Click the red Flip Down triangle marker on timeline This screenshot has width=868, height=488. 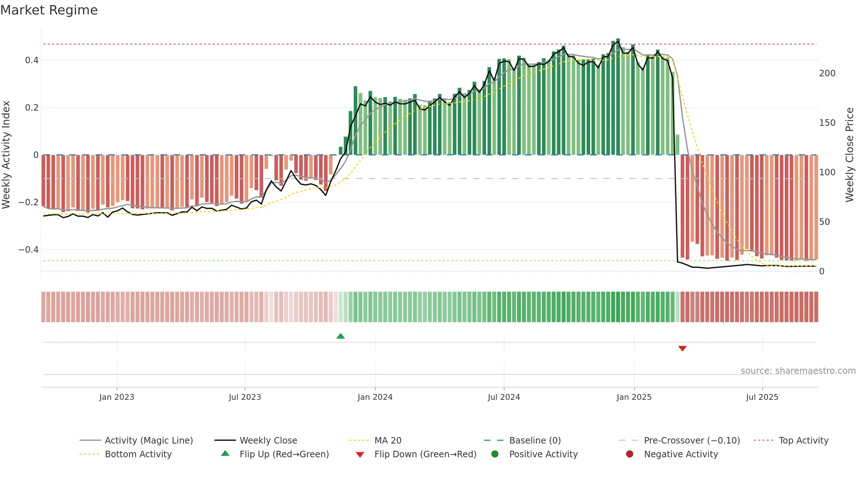[682, 348]
